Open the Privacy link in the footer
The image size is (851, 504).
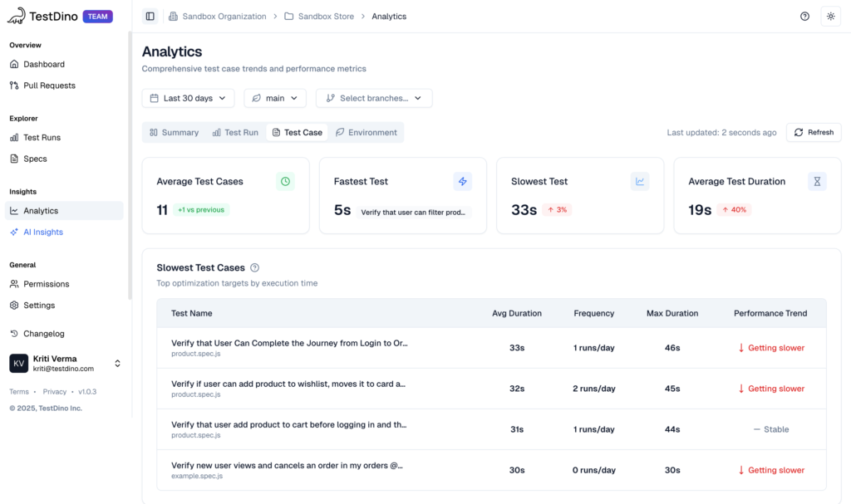[x=55, y=392]
